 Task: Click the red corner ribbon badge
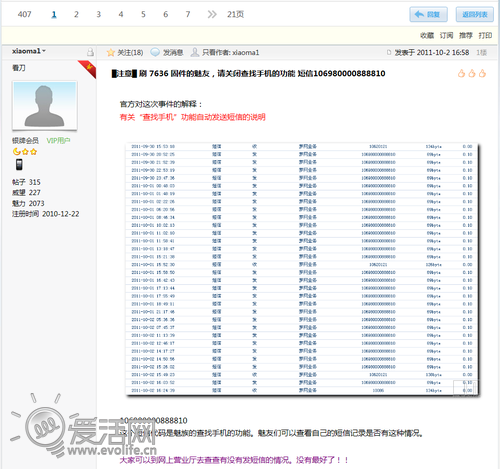(87, 69)
